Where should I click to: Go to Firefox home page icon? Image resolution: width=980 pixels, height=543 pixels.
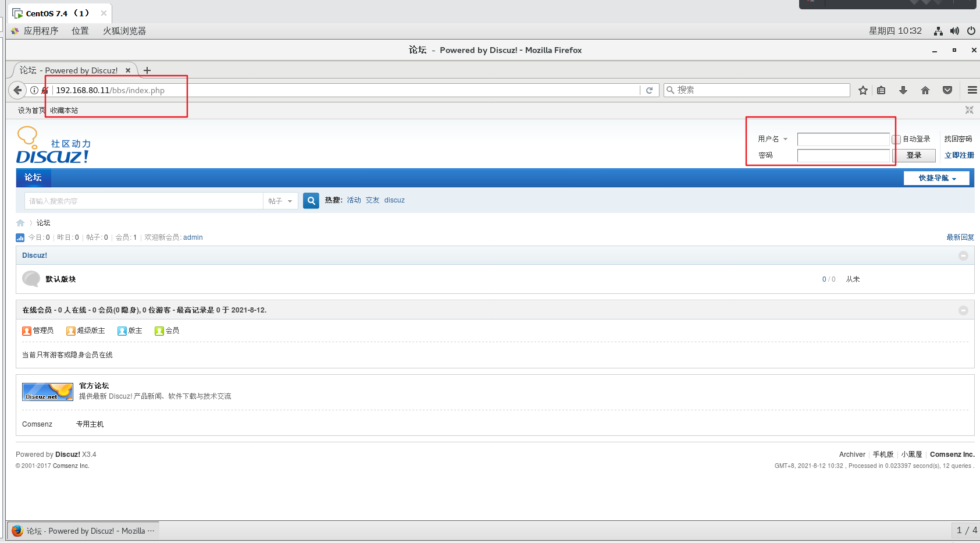point(925,90)
